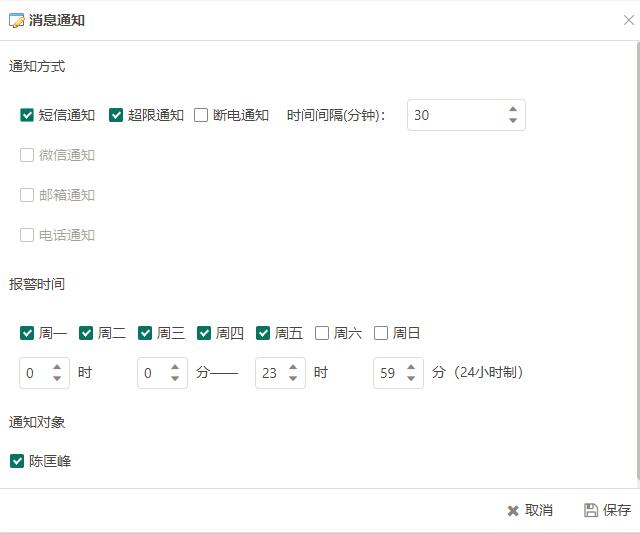Enable alarms on 周六
640x534 pixels.
322,333
